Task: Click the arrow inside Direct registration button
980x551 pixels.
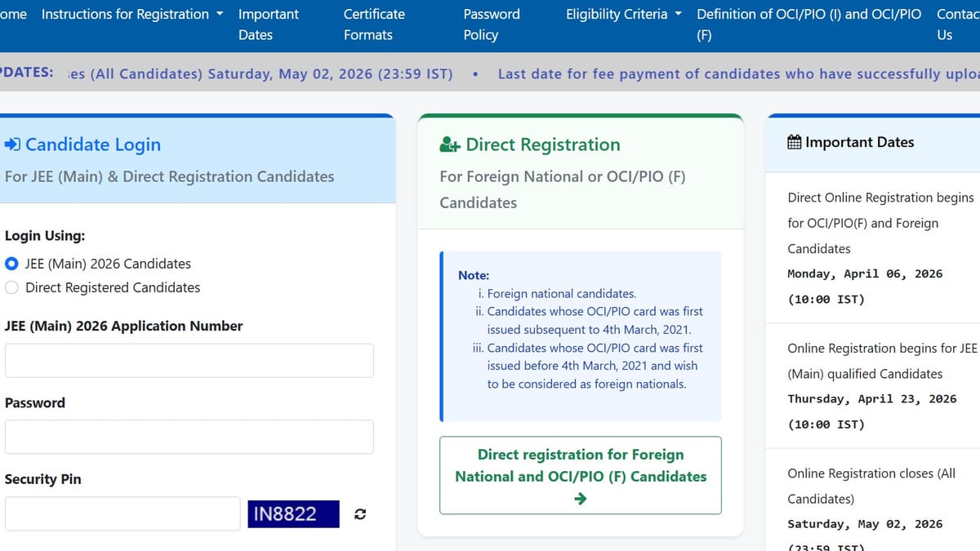Action: click(x=581, y=498)
